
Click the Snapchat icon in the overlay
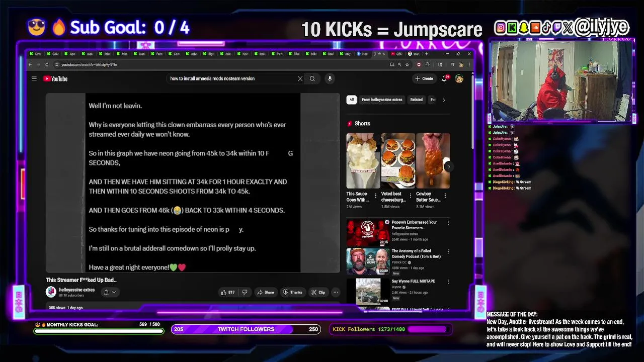(523, 28)
